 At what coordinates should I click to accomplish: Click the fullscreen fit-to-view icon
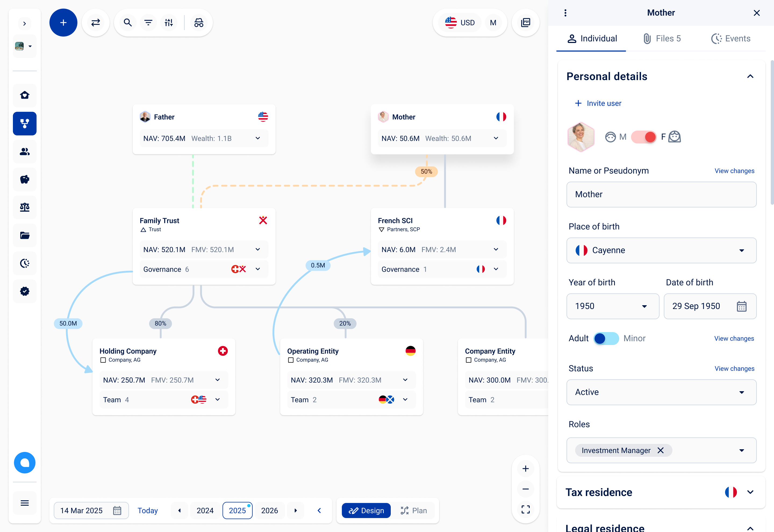coord(525,509)
